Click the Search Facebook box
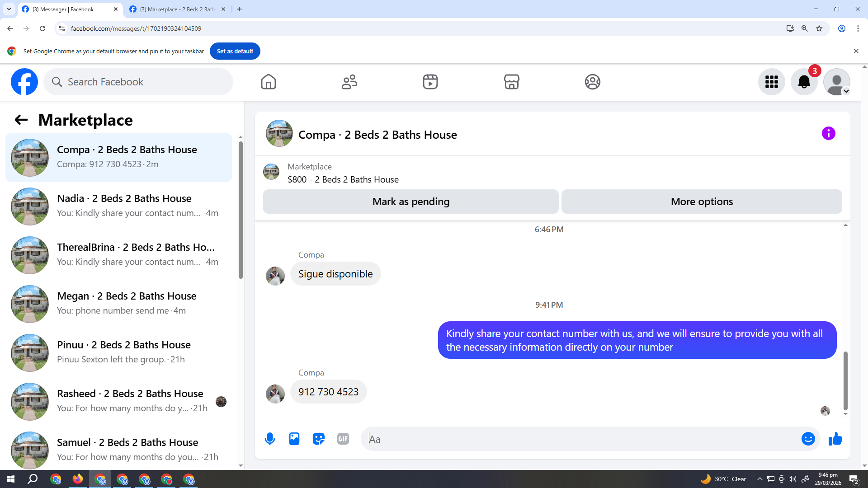This screenshot has height=488, width=868. 138,82
